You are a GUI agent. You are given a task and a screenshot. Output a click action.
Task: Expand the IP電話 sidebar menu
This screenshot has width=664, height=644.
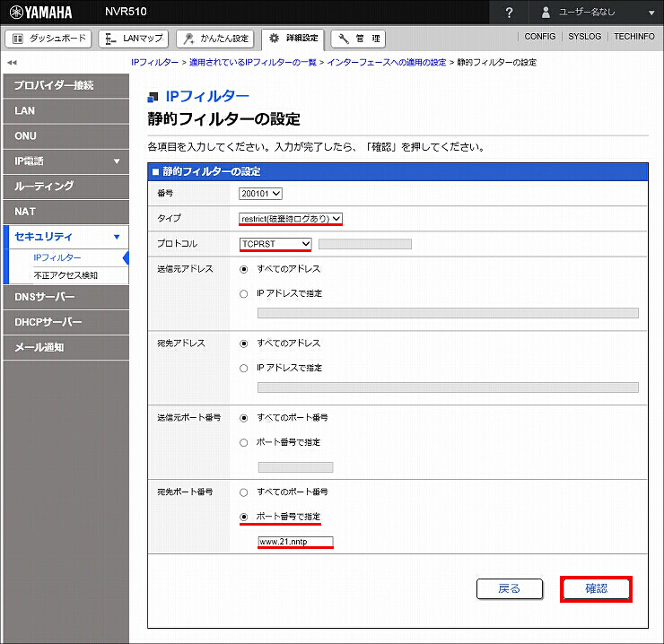[x=66, y=161]
